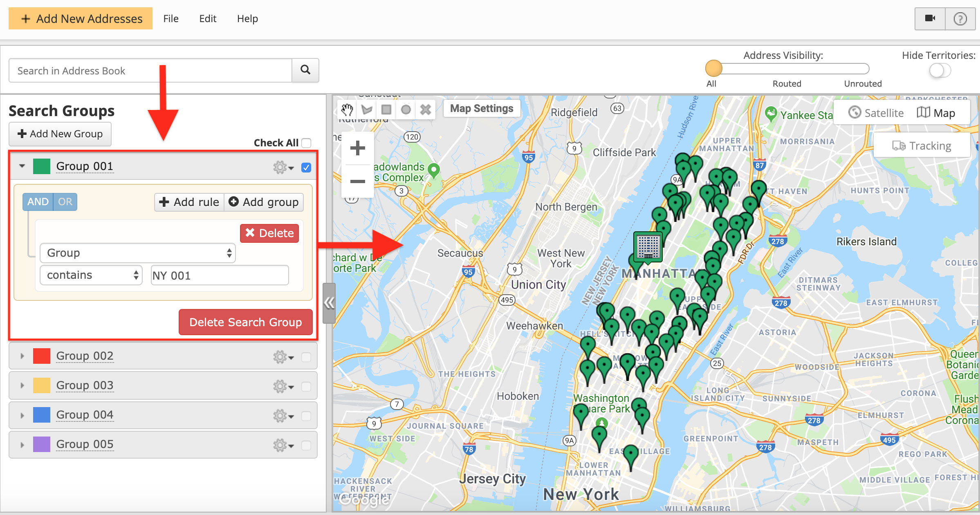The image size is (980, 515).
Task: Click the address book search magnifier icon
Action: 305,70
